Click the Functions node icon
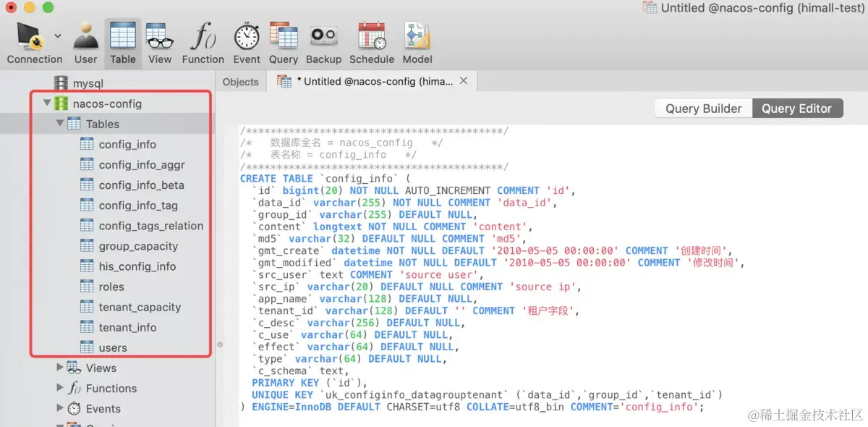 click(74, 388)
